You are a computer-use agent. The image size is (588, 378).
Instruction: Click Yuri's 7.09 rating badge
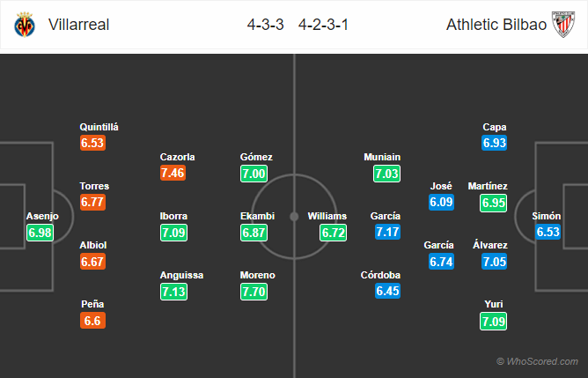click(x=494, y=322)
